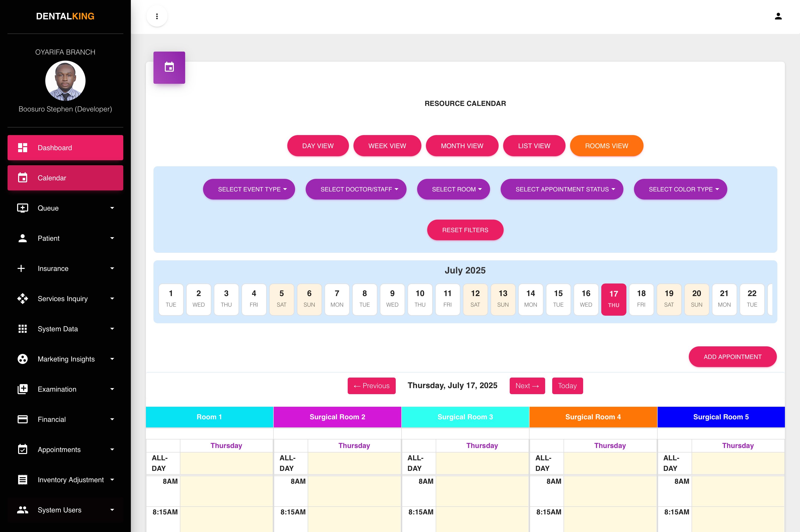
Task: Open the Select Room dropdown
Action: (453, 189)
